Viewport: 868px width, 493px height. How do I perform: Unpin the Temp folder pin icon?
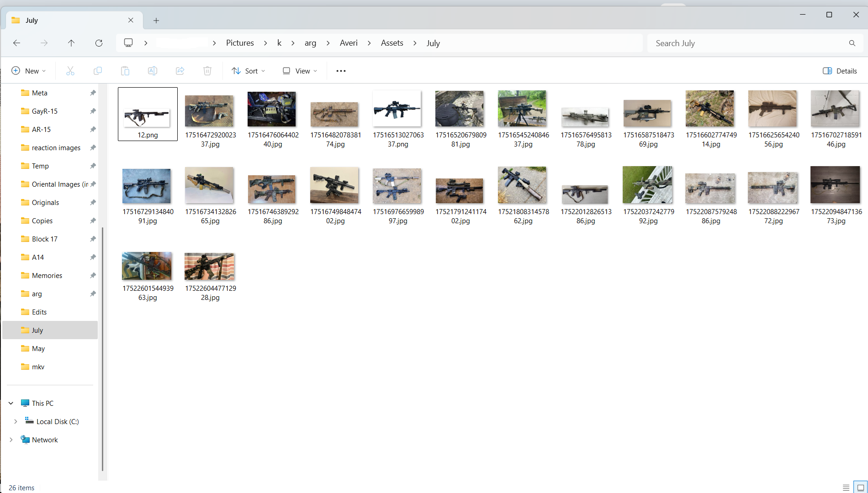(93, 166)
